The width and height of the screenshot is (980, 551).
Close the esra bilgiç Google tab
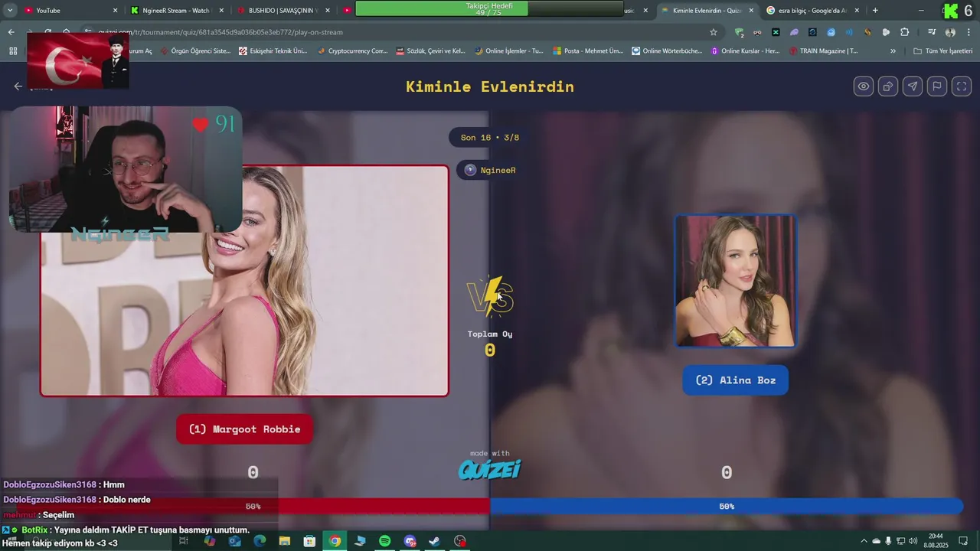point(857,11)
